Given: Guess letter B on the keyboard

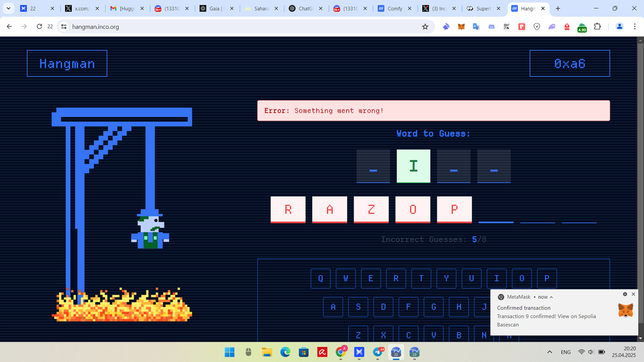Looking at the screenshot, I should point(459,335).
